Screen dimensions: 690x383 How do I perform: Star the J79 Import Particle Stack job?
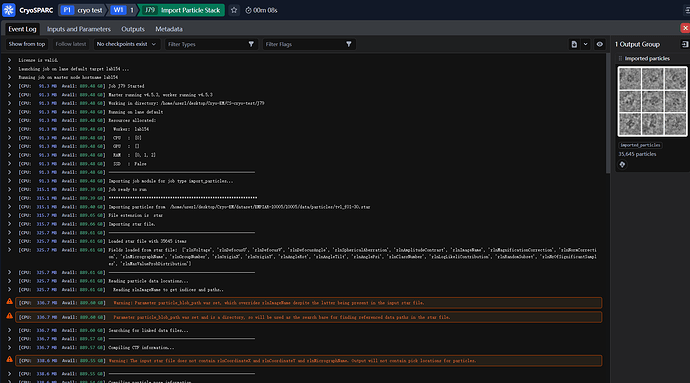click(x=234, y=10)
